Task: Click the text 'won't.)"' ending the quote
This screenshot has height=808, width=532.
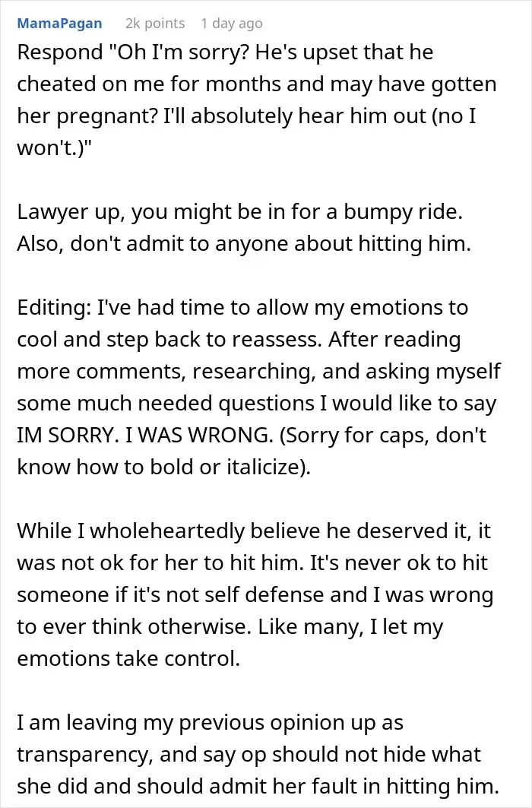Action: click(x=54, y=148)
